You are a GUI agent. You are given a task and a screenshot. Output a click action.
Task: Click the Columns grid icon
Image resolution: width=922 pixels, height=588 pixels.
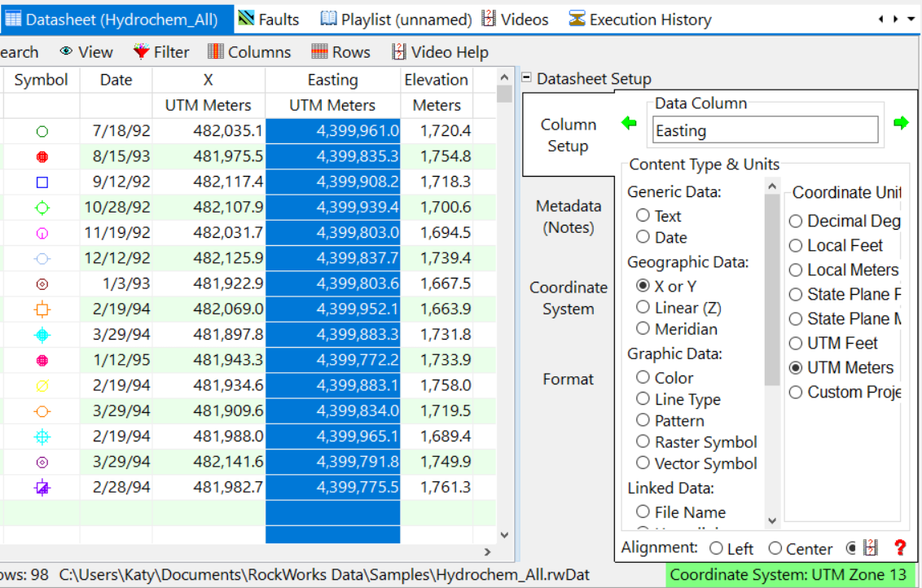(x=216, y=52)
